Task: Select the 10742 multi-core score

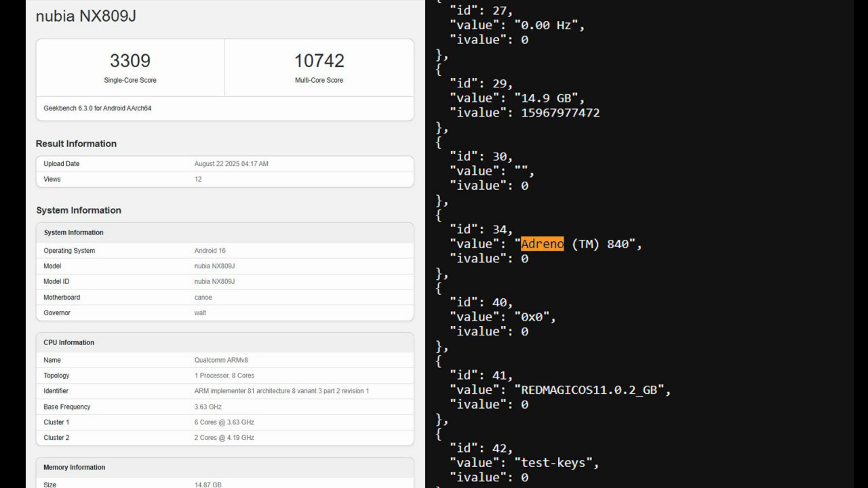Action: tap(319, 61)
